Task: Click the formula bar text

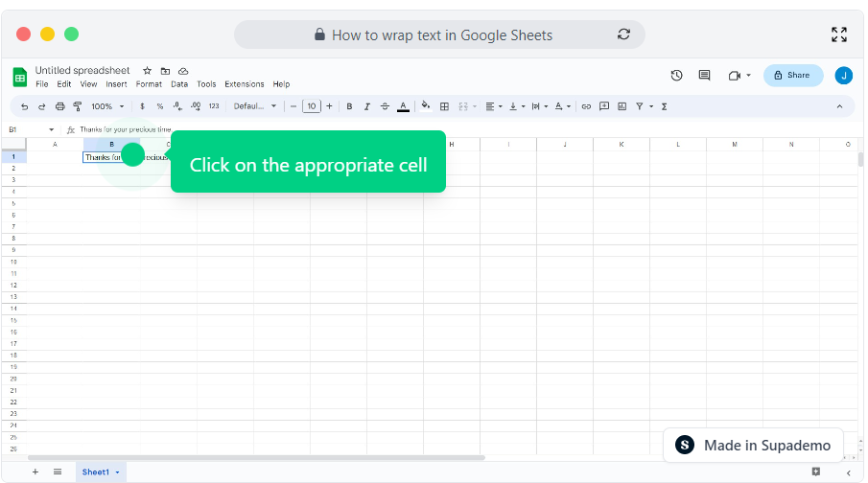Action: point(126,129)
